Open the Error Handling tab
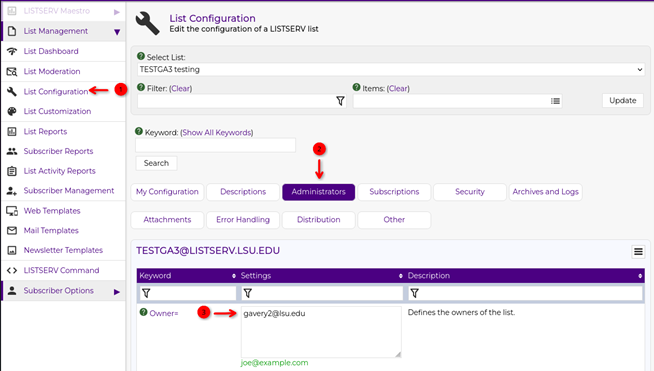The height and width of the screenshot is (371, 654). coord(243,220)
